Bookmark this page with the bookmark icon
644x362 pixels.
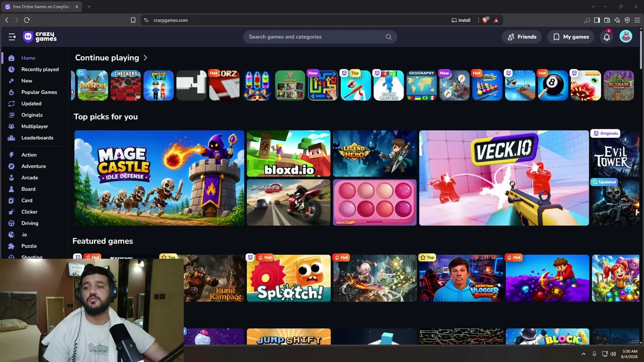(133, 20)
